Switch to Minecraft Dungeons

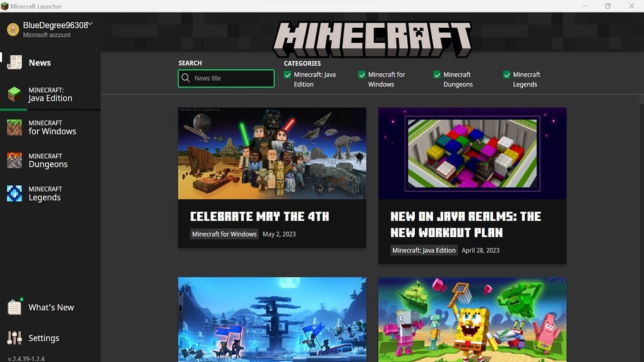(x=50, y=160)
